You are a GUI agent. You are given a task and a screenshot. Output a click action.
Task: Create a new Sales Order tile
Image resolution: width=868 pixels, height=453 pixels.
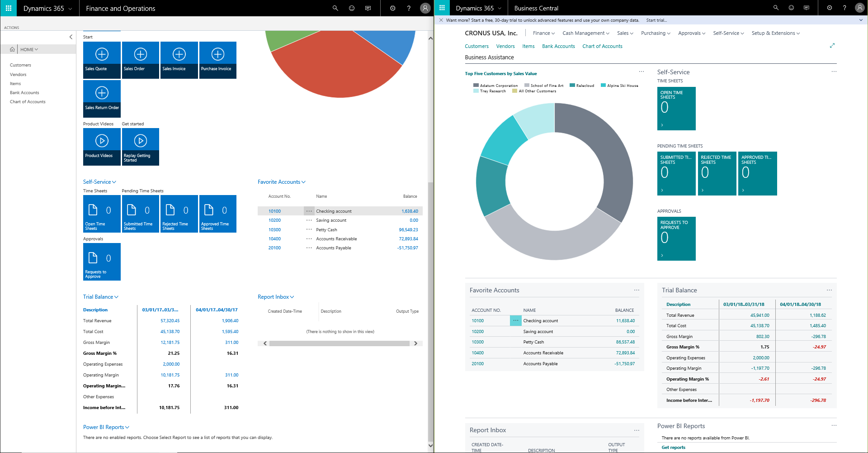tap(141, 60)
